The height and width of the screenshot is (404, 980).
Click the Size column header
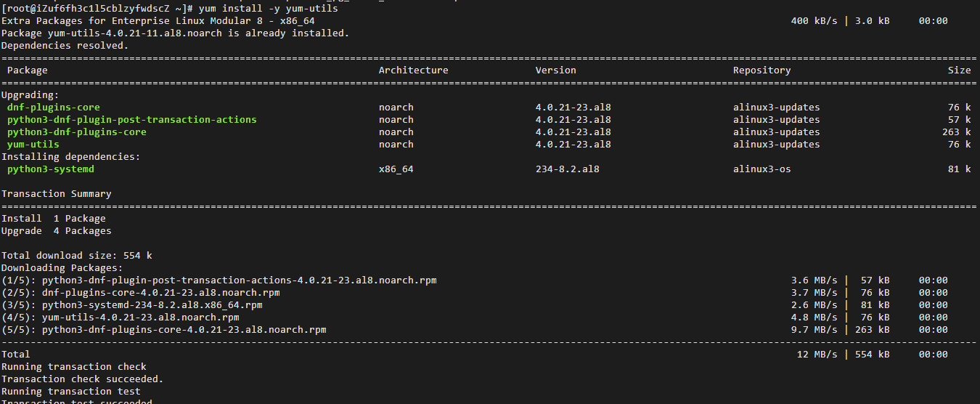point(958,70)
